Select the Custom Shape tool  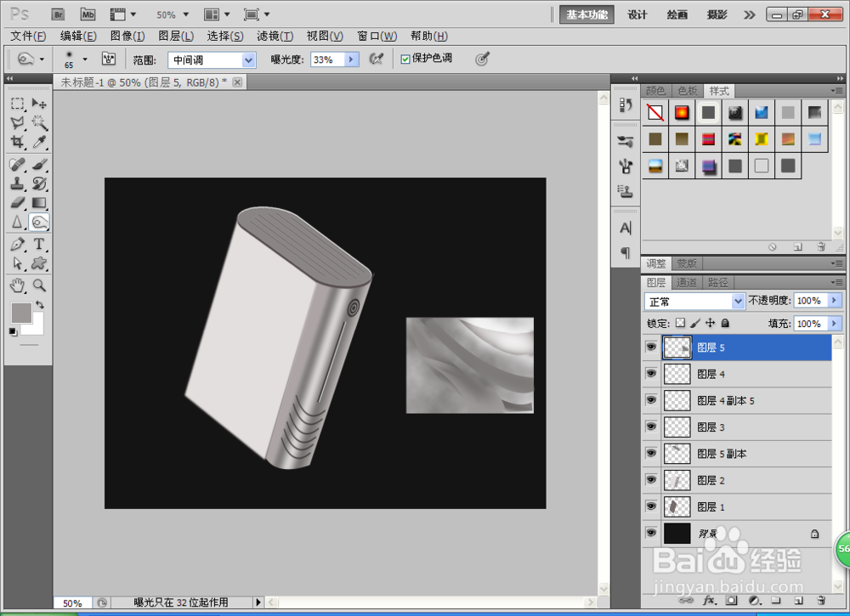(39, 263)
